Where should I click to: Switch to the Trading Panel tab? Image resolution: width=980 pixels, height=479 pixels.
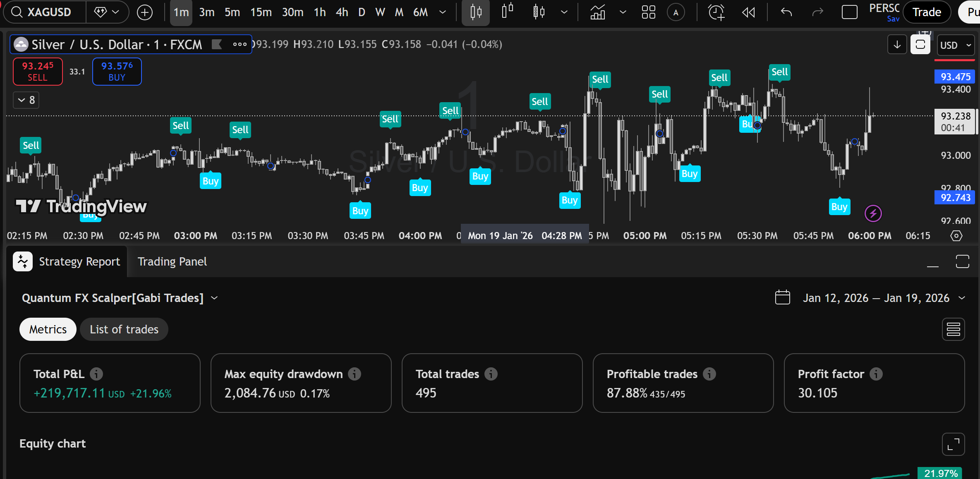tap(172, 261)
